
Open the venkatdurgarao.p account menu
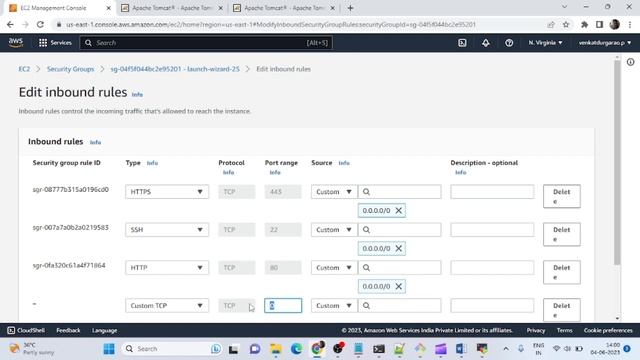pyautogui.click(x=605, y=42)
